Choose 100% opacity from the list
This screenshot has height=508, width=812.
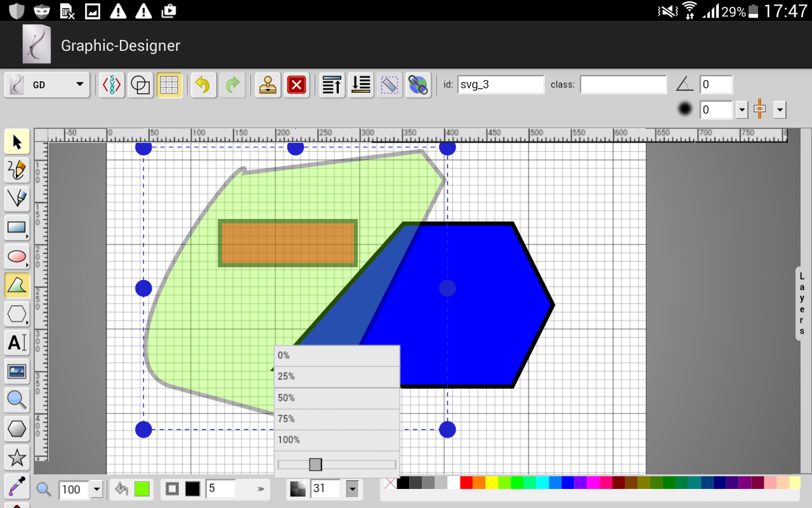[x=337, y=439]
